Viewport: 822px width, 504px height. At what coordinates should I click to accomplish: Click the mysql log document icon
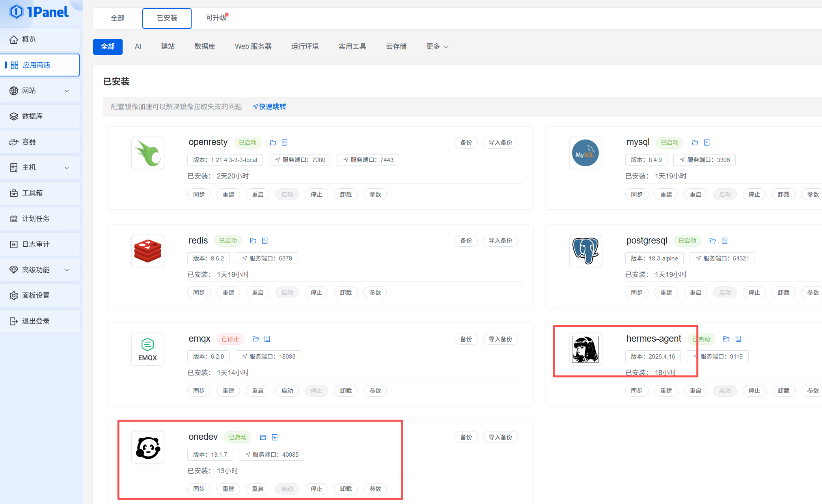click(707, 143)
